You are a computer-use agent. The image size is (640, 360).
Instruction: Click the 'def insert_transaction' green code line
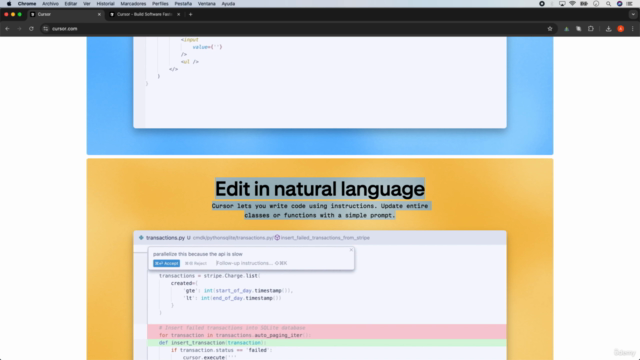coord(327,343)
